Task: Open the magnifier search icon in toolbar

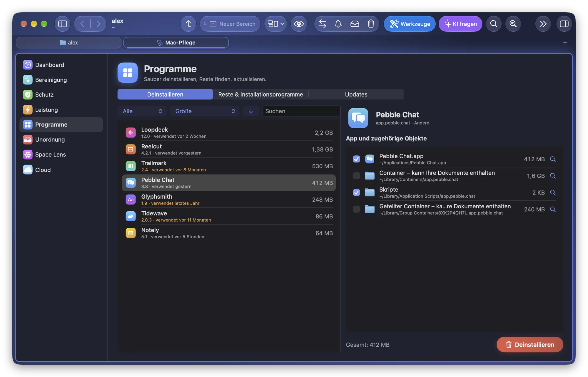Action: [x=494, y=24]
